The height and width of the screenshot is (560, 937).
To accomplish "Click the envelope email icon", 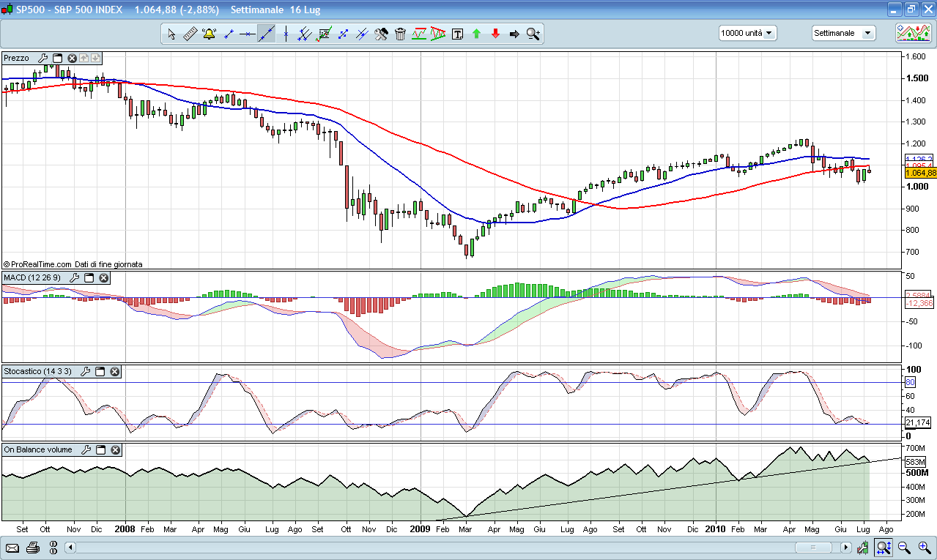I will pos(12,548).
